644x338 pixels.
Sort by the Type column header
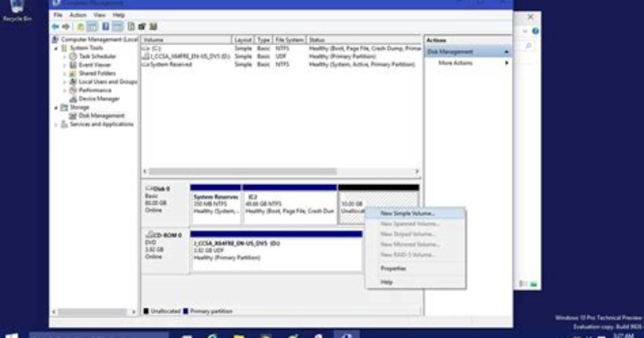pyautogui.click(x=263, y=40)
